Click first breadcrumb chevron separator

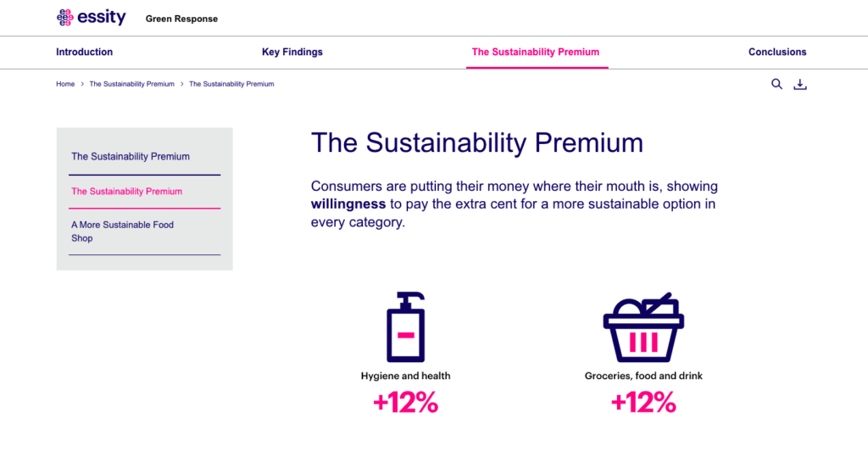[x=82, y=84]
